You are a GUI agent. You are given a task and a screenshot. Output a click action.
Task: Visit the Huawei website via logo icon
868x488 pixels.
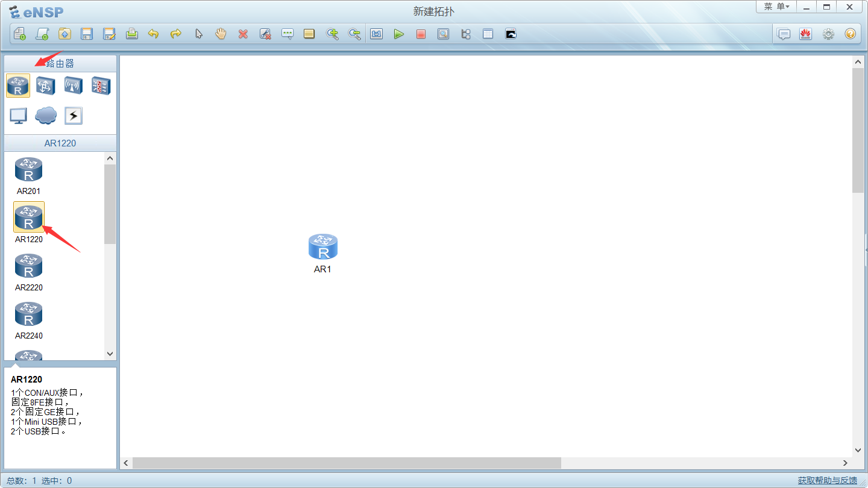[805, 34]
